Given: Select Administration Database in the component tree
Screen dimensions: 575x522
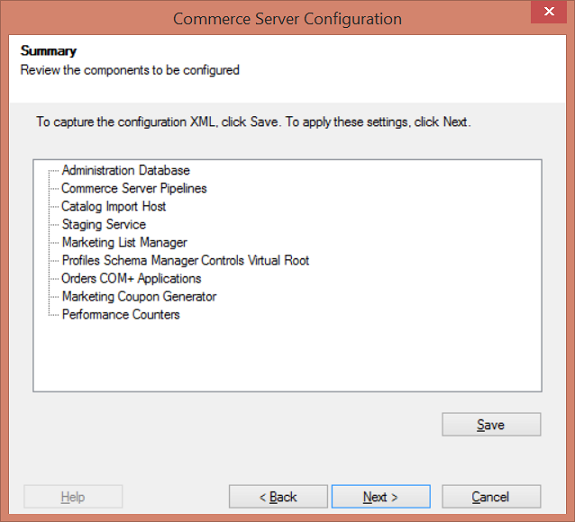Looking at the screenshot, I should click(x=125, y=170).
